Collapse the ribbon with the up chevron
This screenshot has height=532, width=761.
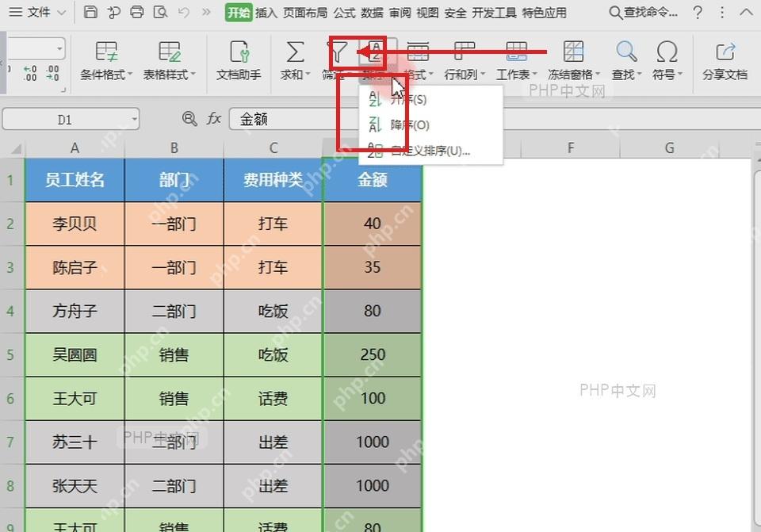tap(746, 13)
